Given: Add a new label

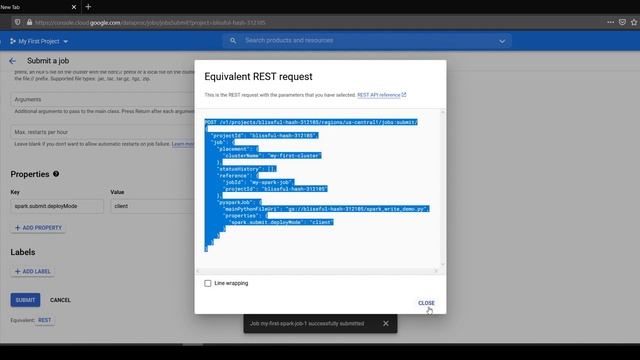Looking at the screenshot, I should tap(33, 271).
